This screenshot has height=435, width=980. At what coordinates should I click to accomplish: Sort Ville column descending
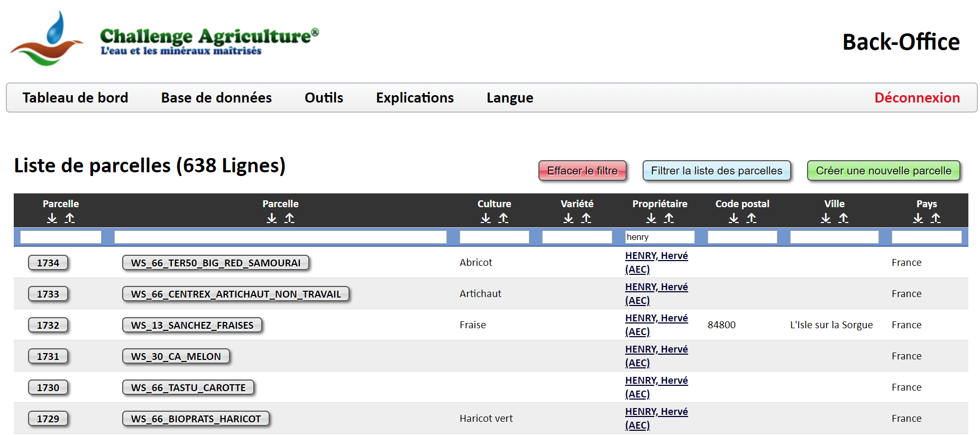(826, 218)
